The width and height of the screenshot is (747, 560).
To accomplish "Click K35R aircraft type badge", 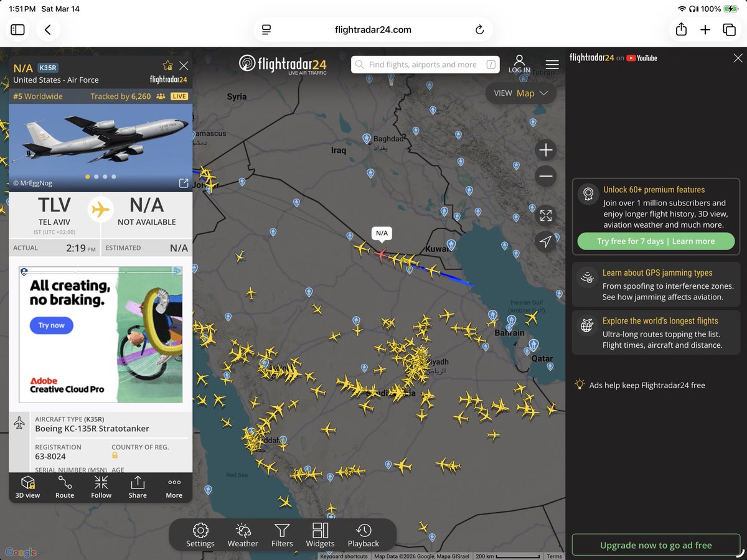I will [48, 68].
